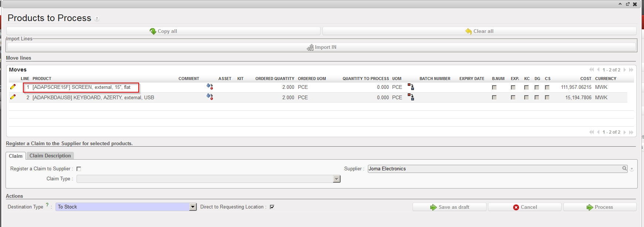Click product info icon for KEYBOARD row

tap(210, 97)
